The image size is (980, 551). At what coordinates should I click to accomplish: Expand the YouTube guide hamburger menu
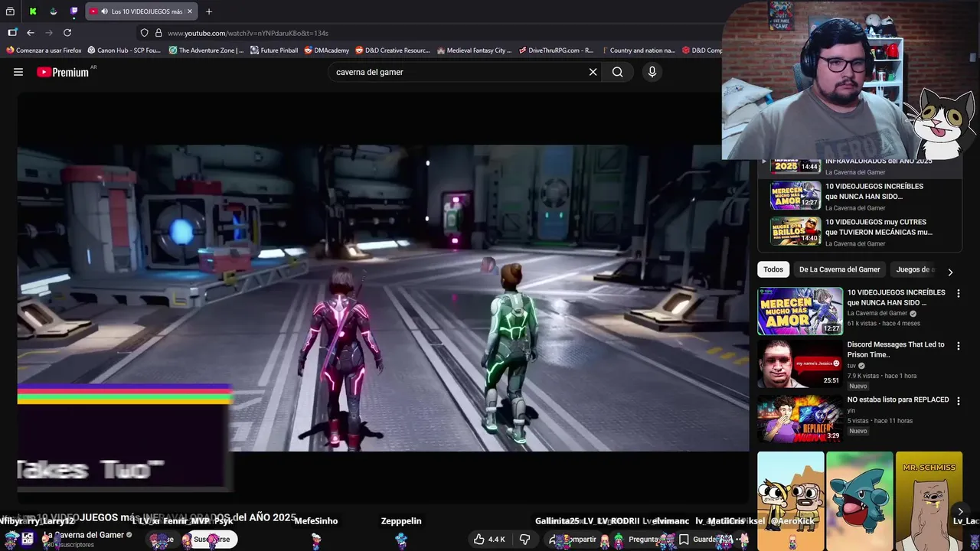(x=18, y=72)
